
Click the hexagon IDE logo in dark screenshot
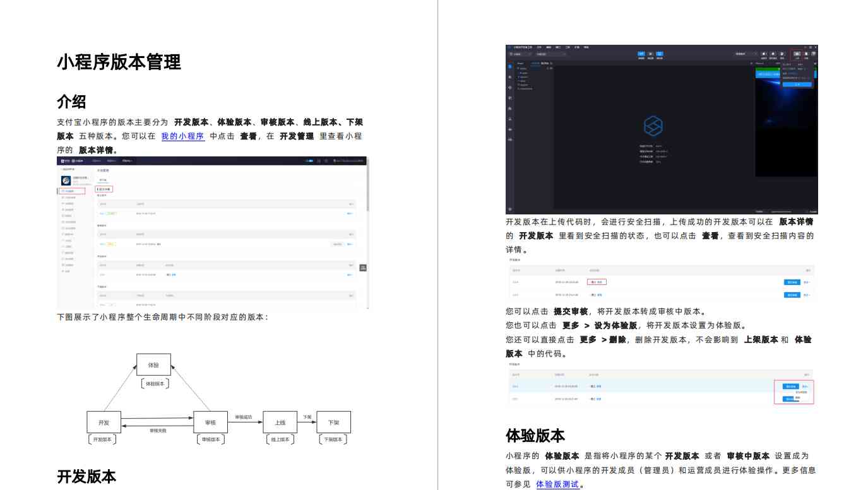click(653, 125)
